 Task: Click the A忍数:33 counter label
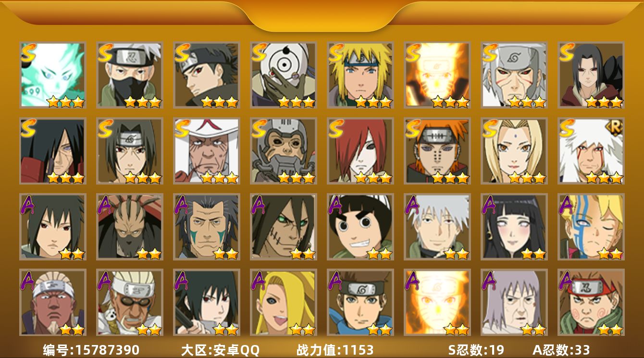coord(561,350)
